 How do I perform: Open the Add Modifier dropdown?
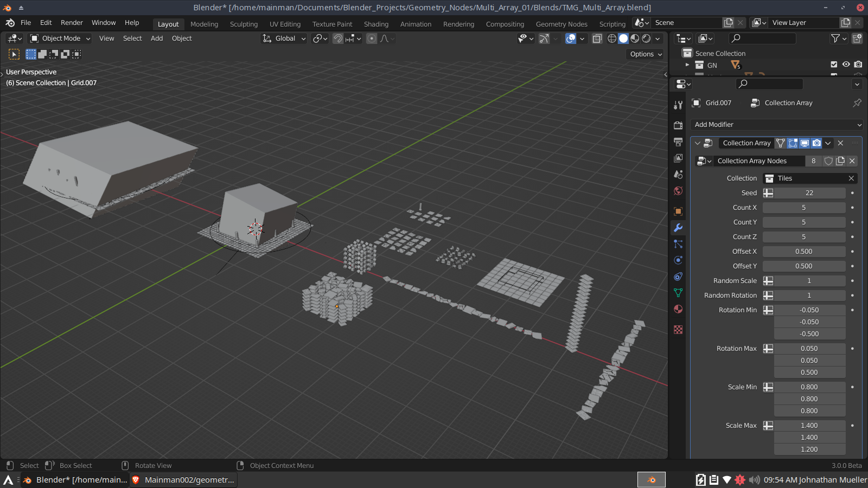(776, 125)
